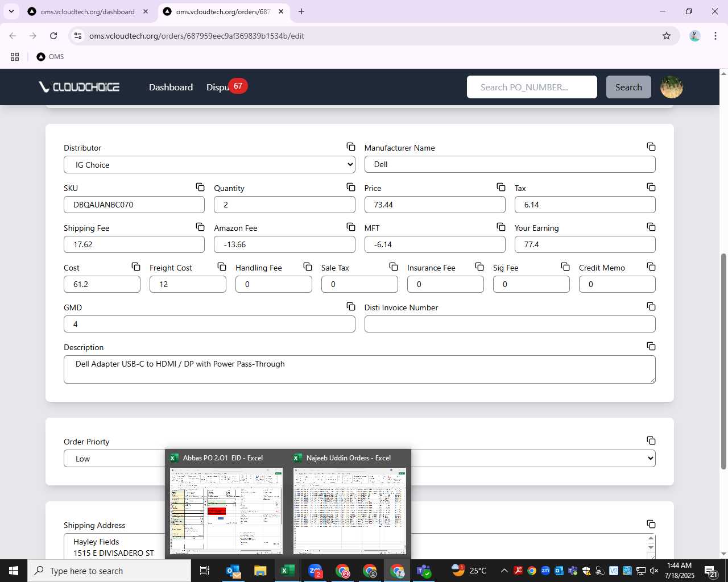The image size is (728, 582).
Task: Click the Quantity field
Action: pos(284,205)
